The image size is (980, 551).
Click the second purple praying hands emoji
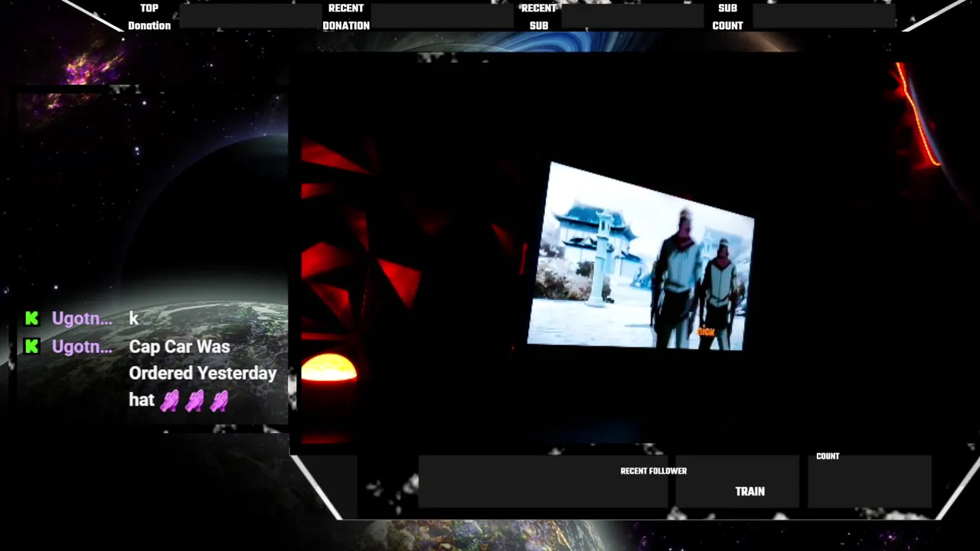(x=194, y=400)
